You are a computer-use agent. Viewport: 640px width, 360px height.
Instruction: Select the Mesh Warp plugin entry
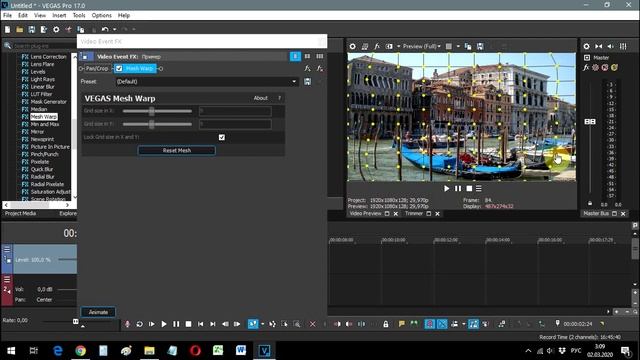[x=44, y=117]
